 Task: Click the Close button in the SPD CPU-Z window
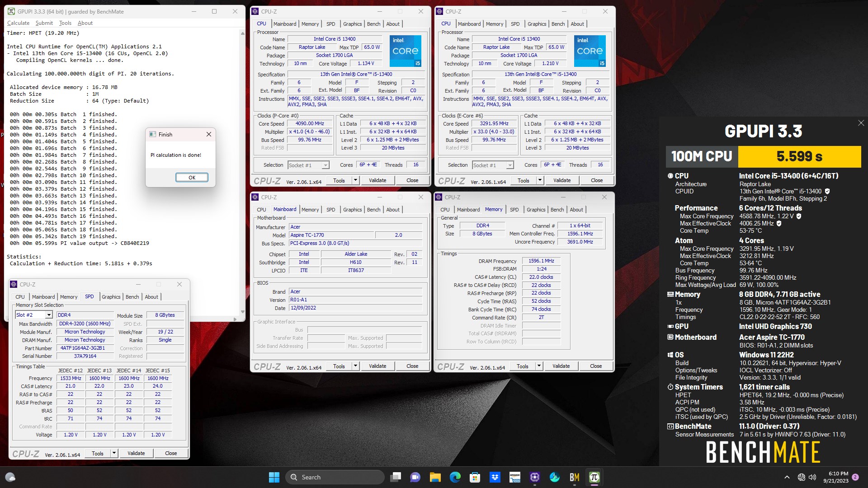(x=171, y=453)
